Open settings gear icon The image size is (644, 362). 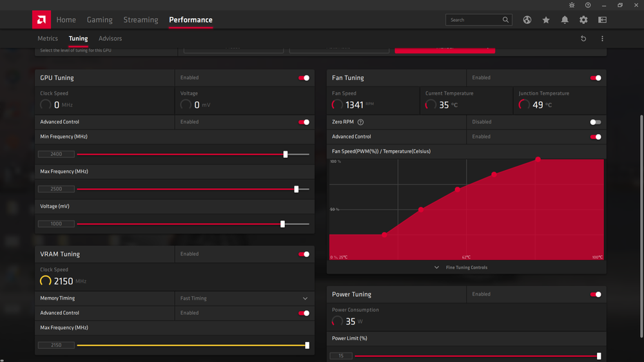click(583, 20)
